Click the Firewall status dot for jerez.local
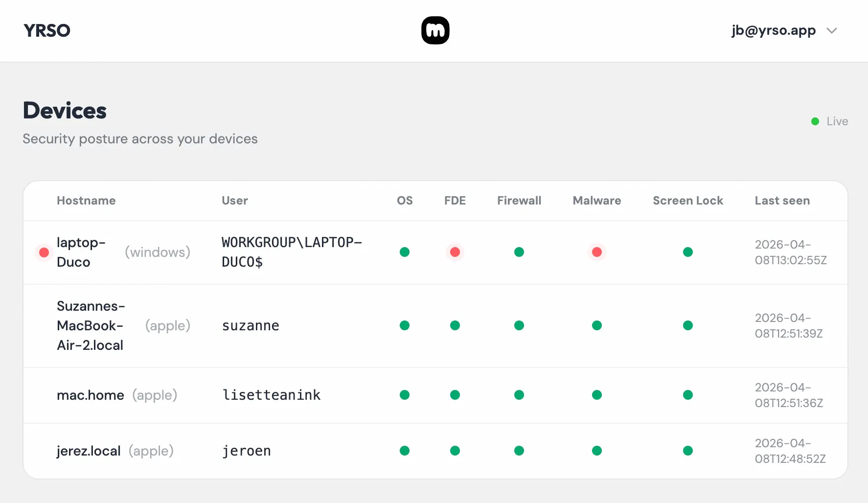 (519, 451)
